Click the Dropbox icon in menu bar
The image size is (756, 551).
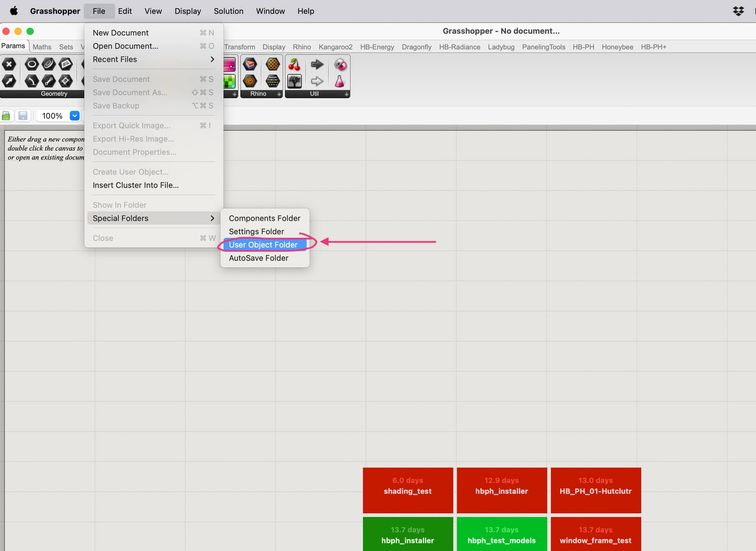[738, 11]
